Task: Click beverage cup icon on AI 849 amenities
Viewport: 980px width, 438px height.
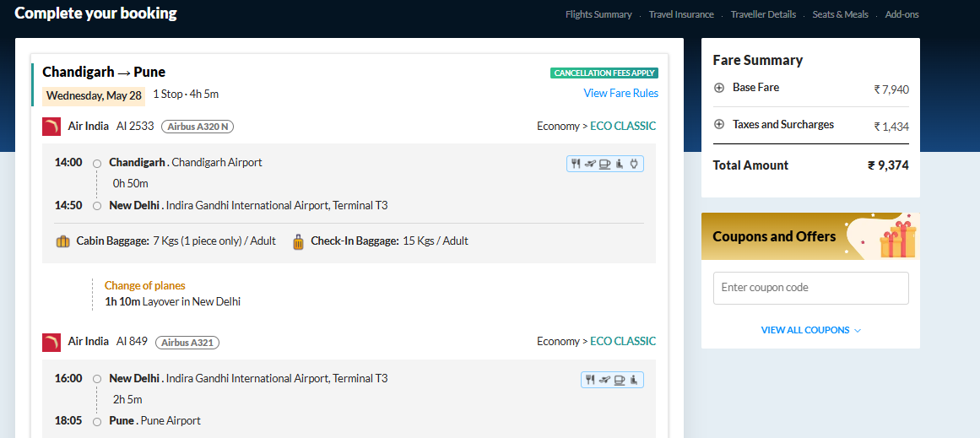Action: point(620,379)
